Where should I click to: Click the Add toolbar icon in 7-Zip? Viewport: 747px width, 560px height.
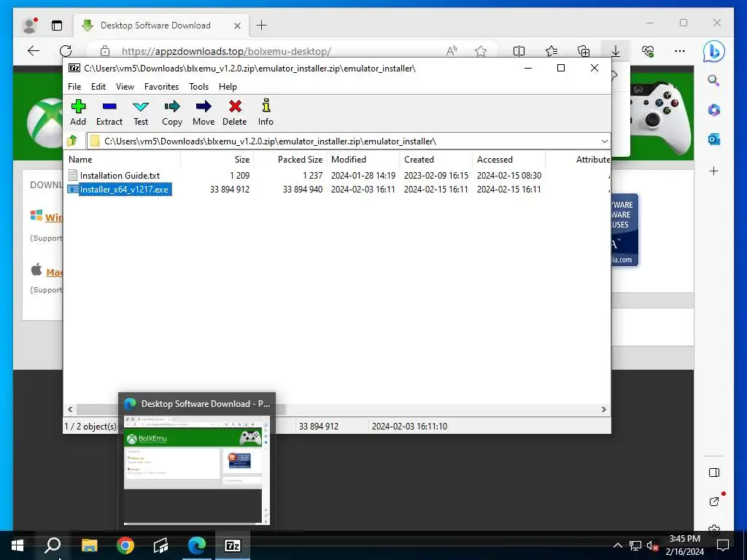pyautogui.click(x=78, y=112)
